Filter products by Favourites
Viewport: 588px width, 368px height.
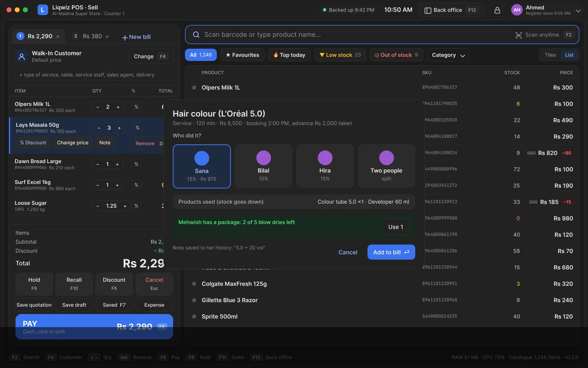243,55
